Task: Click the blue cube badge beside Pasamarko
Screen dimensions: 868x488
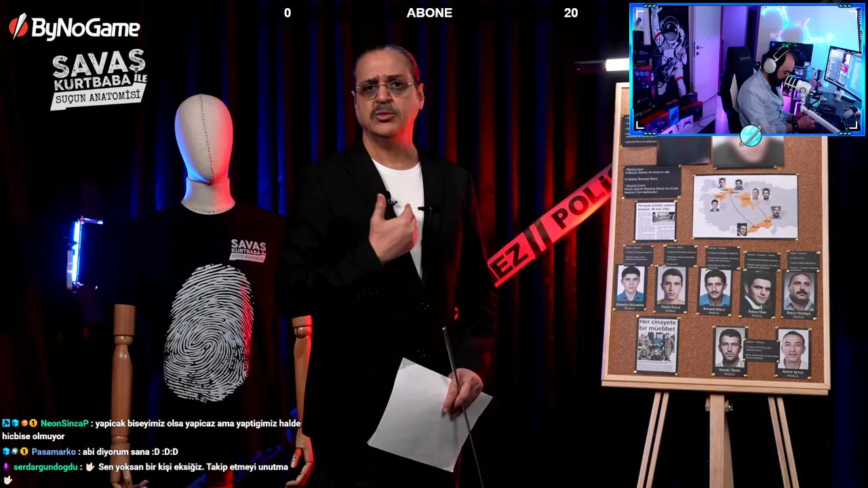Action: pos(6,451)
